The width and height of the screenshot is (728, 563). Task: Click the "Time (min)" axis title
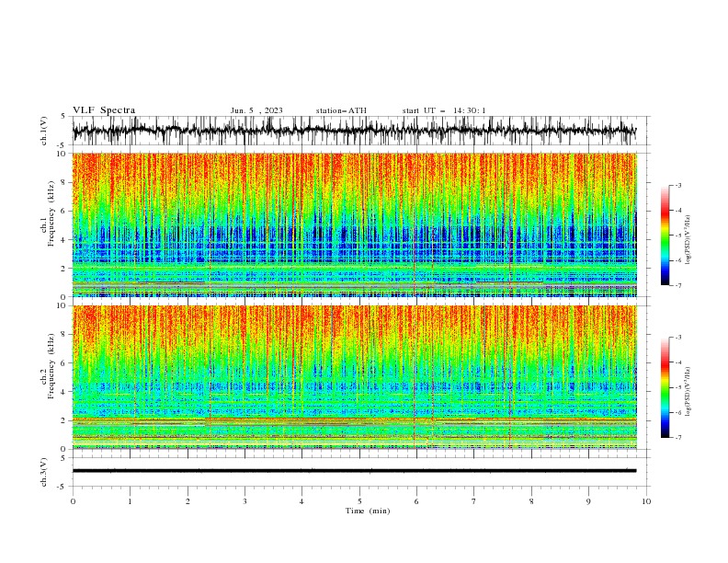368,511
